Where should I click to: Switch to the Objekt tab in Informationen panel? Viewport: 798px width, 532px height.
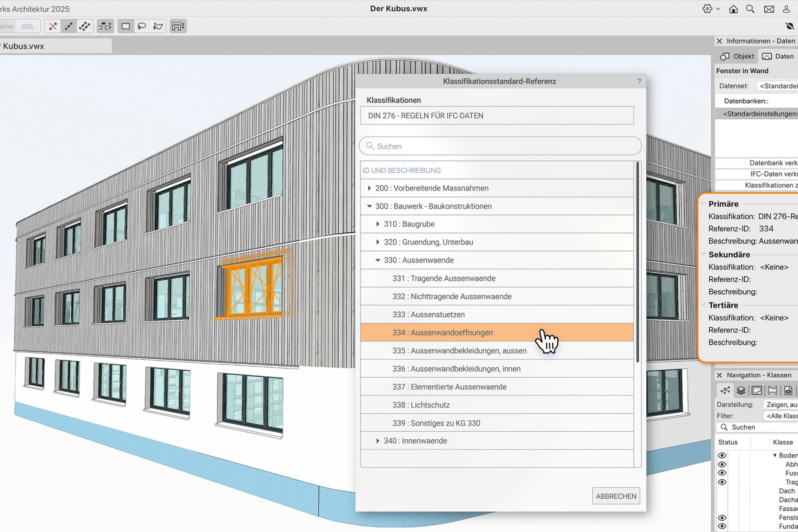pyautogui.click(x=736, y=56)
